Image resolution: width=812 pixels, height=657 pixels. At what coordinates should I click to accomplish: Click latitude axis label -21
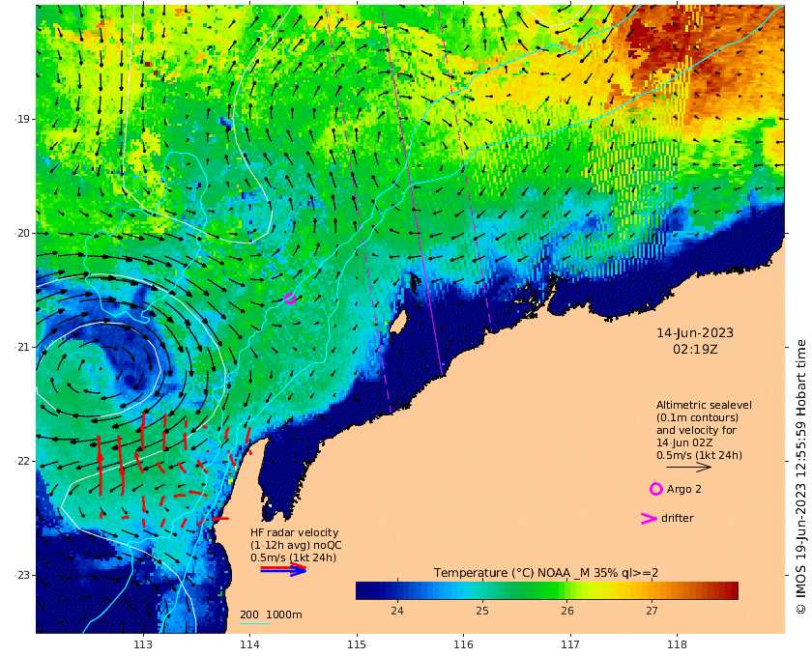[21, 347]
